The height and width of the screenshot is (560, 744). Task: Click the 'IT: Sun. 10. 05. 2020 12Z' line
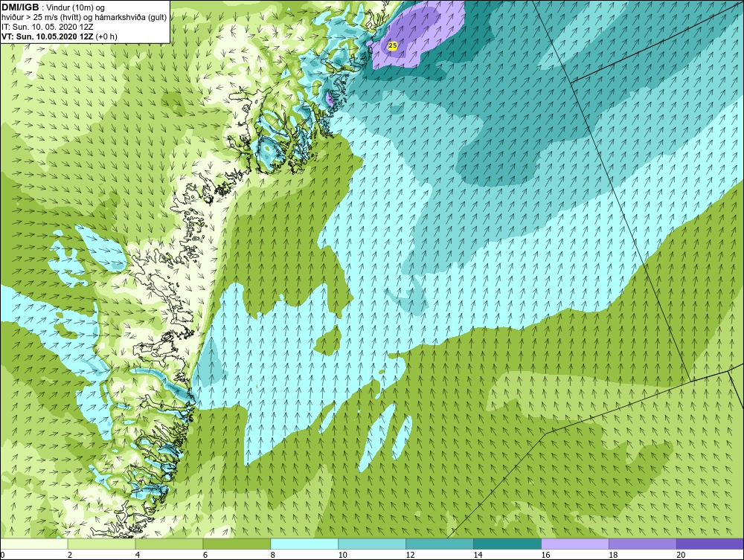point(48,27)
